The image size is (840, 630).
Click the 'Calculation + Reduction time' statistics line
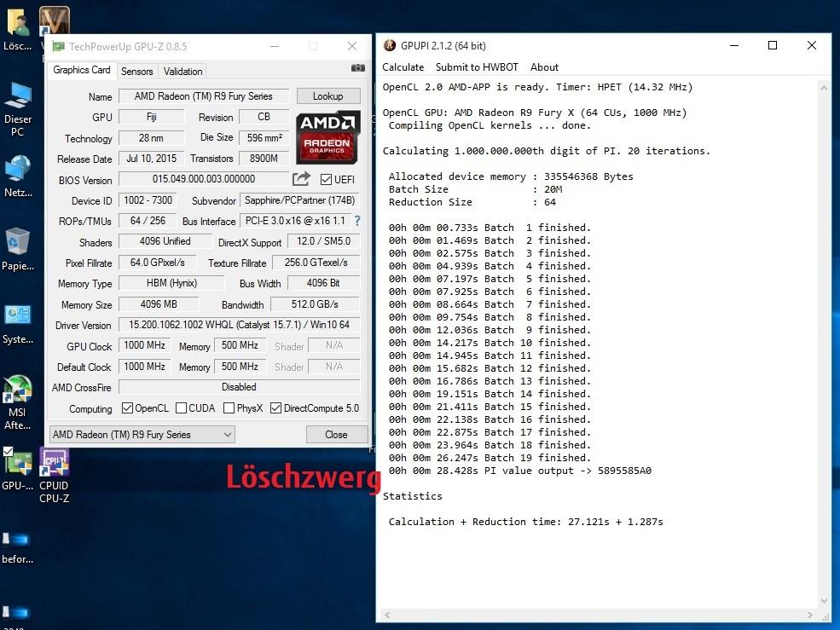point(525,522)
